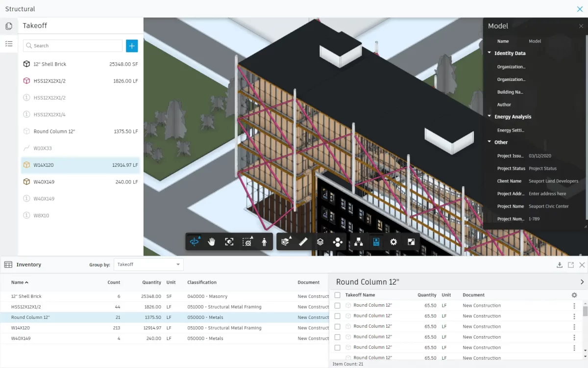The width and height of the screenshot is (588, 368).
Task: Select Round Column 12" in takeoff list
Action: [x=81, y=131]
